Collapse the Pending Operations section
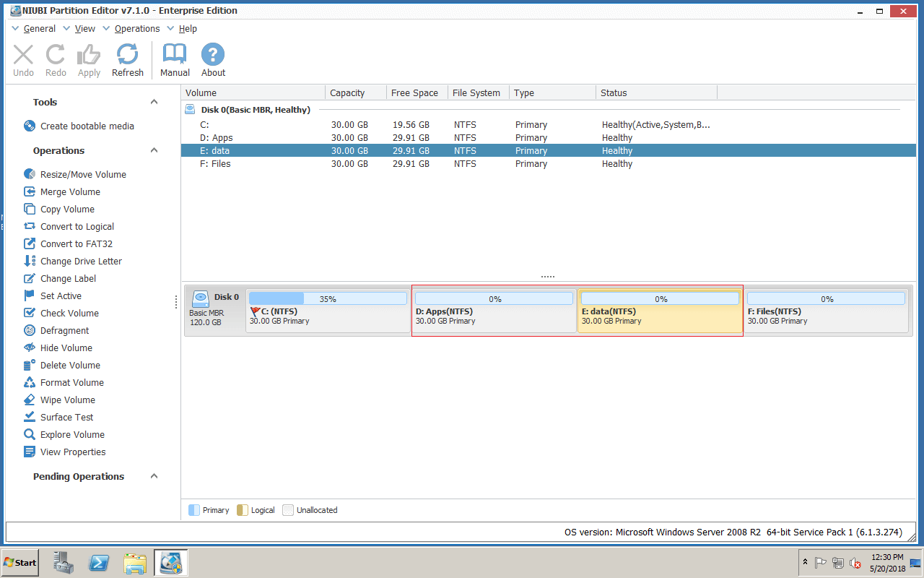Screen dimensions: 924x578 (x=154, y=476)
